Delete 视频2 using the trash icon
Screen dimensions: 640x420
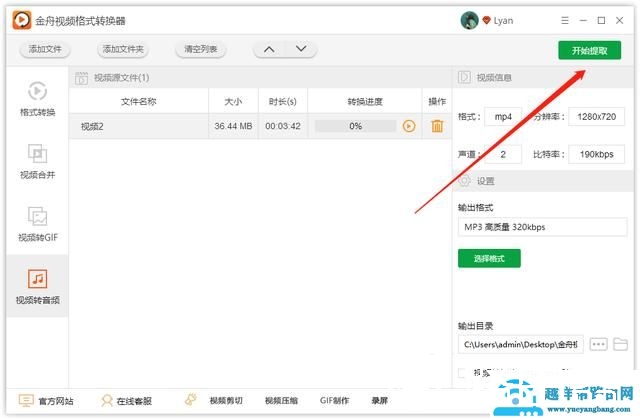(x=437, y=126)
